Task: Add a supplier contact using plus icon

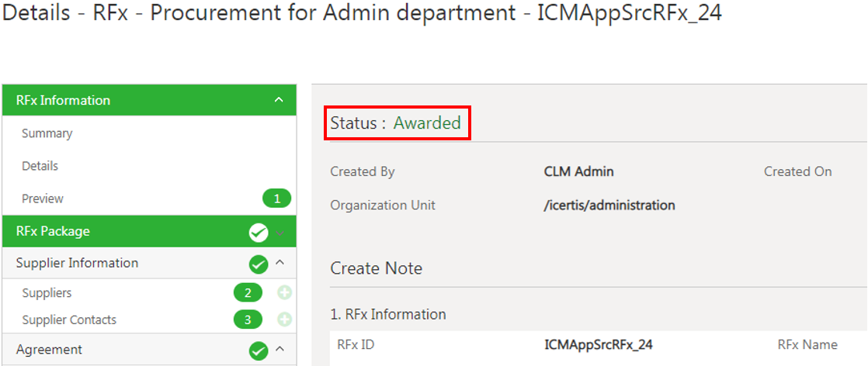Action: 284,319
